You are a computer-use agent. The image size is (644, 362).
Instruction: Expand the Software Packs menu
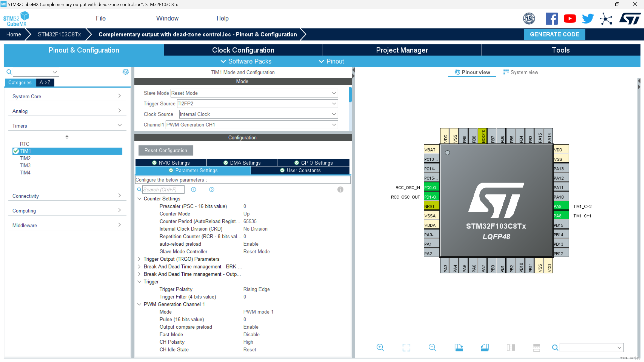tap(246, 61)
